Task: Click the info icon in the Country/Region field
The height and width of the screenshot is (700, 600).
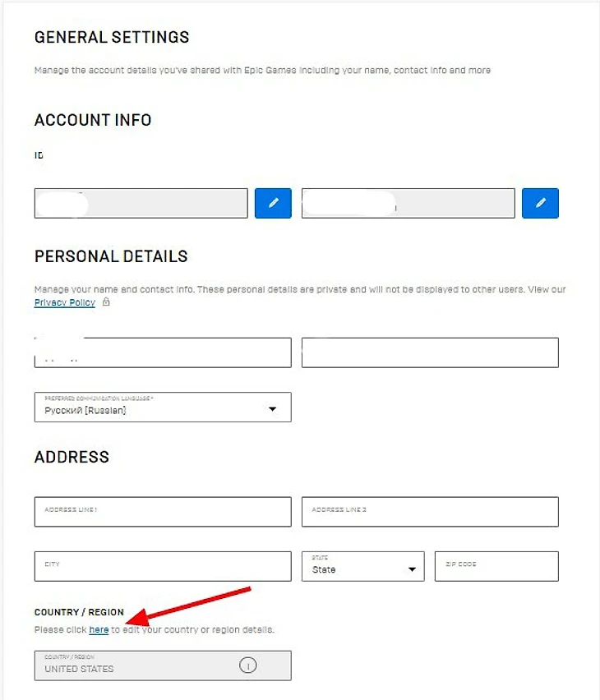Action: click(x=247, y=665)
